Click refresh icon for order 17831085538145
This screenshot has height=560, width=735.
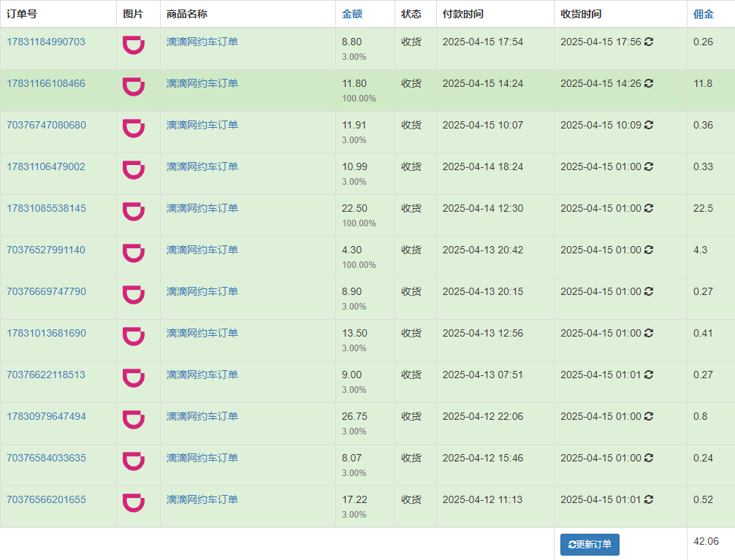[x=649, y=208]
